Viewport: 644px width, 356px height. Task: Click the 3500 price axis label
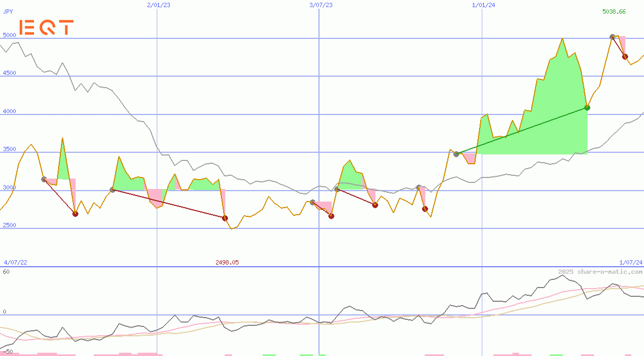(x=9, y=149)
